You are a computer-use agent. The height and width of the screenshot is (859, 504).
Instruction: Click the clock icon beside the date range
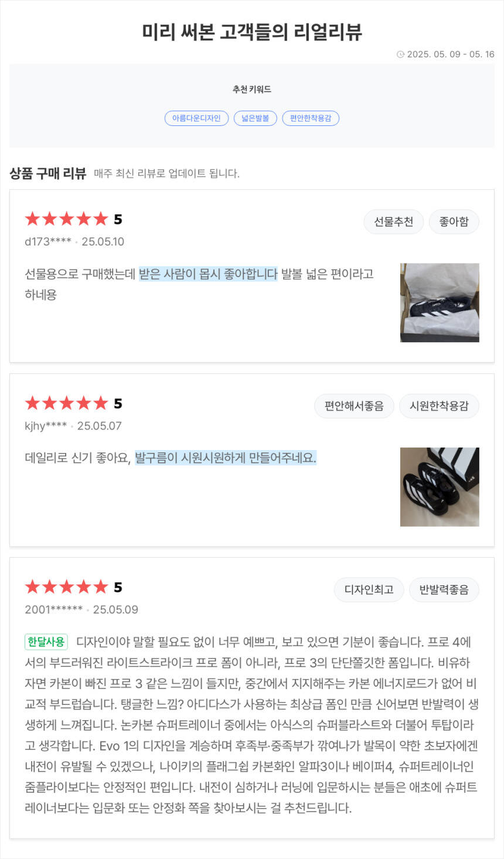point(400,54)
